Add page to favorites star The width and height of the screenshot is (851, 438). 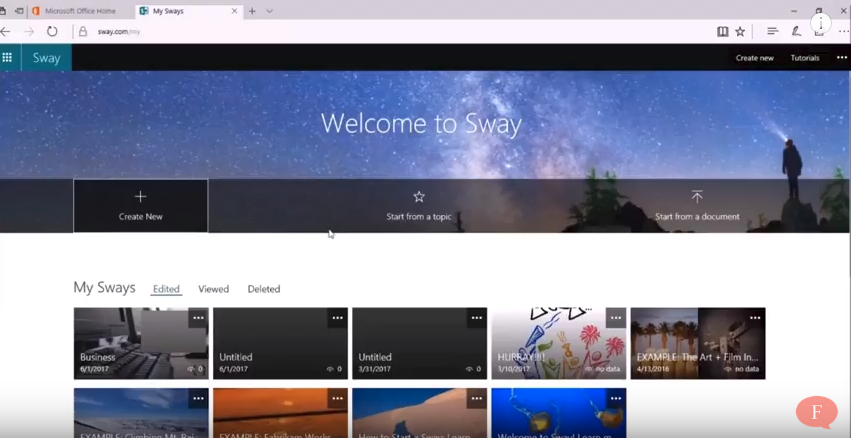pyautogui.click(x=740, y=31)
